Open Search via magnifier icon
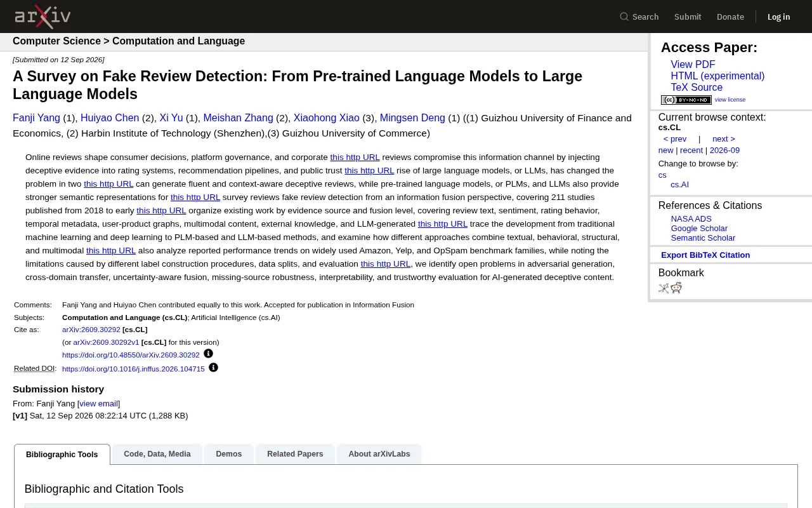 pos(624,17)
